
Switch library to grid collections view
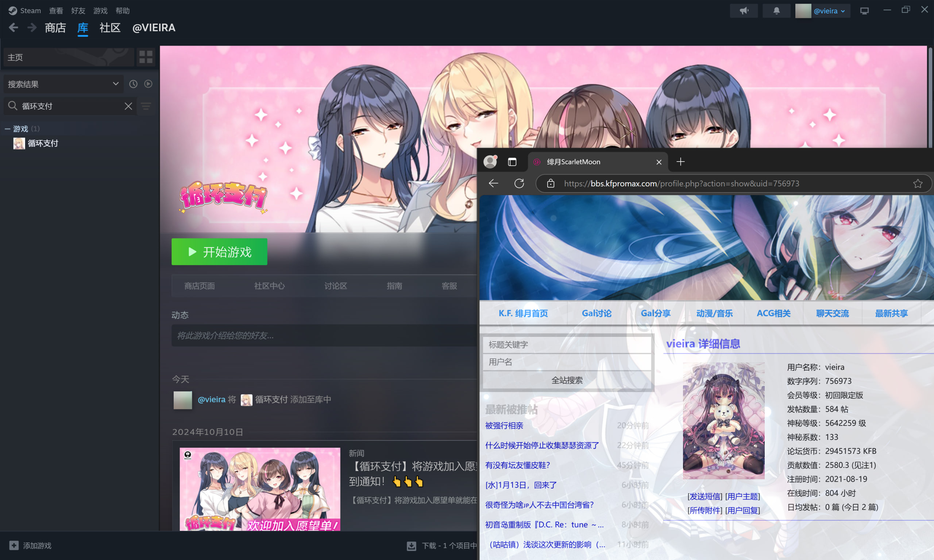point(146,57)
